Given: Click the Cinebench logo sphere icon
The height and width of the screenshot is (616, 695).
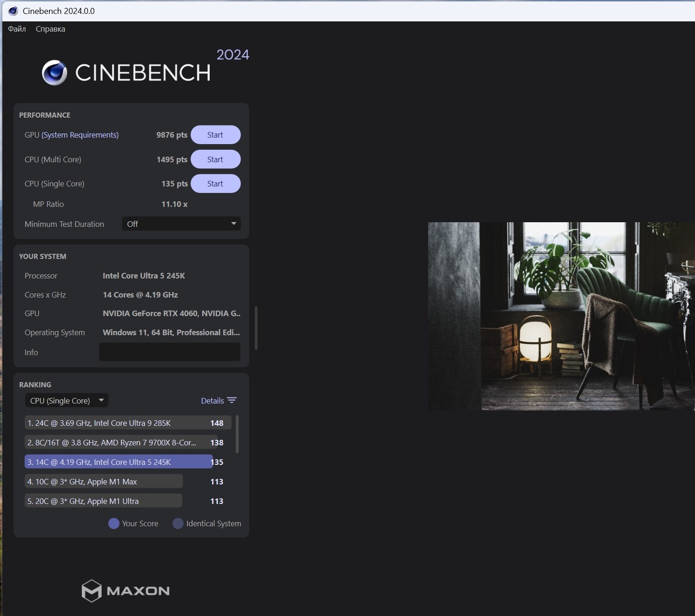Looking at the screenshot, I should pos(54,73).
